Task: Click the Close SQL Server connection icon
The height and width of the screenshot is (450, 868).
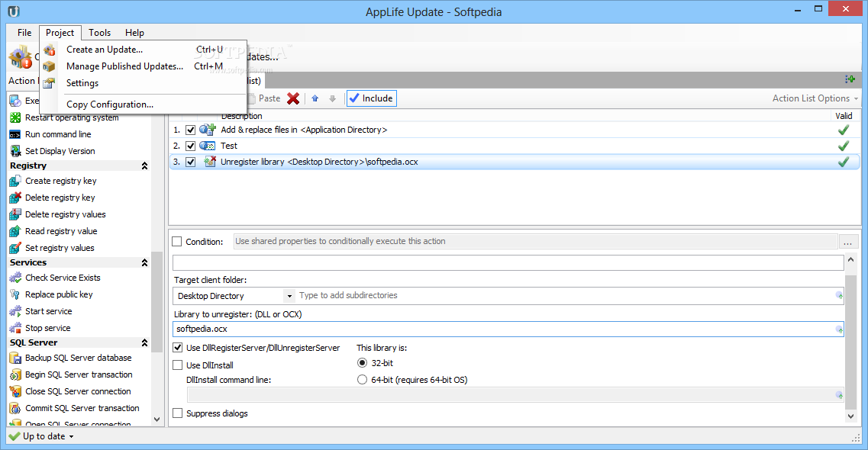Action: tap(15, 391)
